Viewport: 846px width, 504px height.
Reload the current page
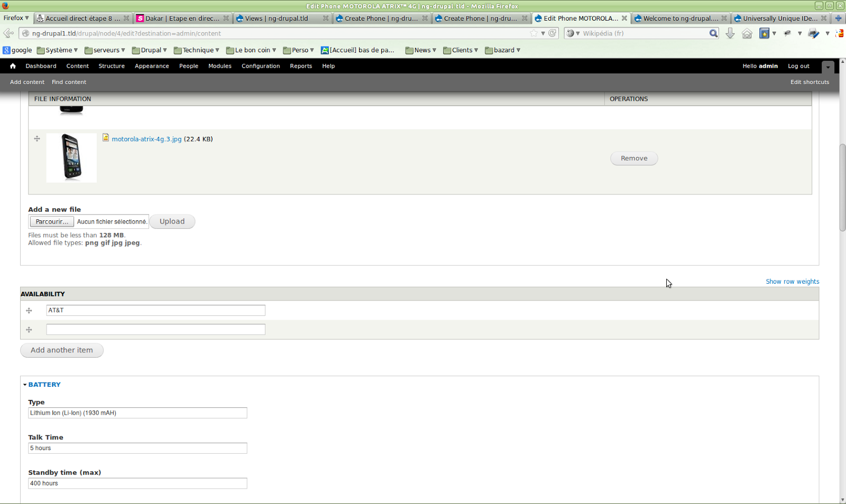coord(553,33)
